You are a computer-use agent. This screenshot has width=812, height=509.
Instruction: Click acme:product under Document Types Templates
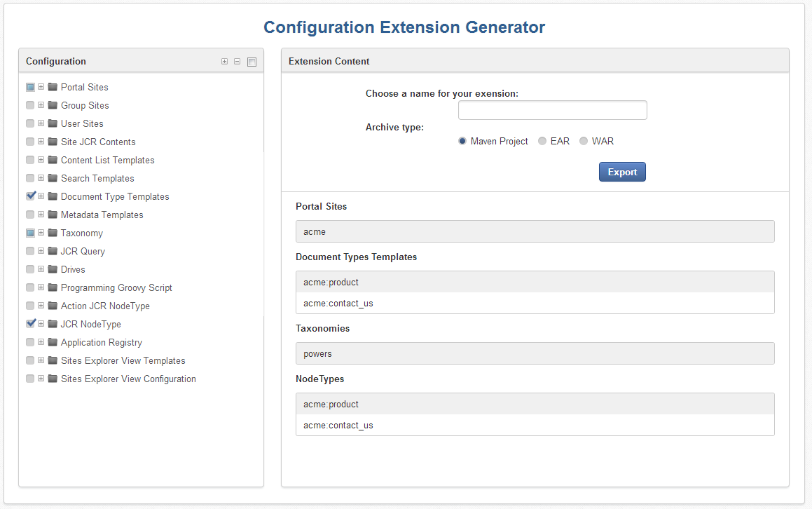pyautogui.click(x=535, y=282)
